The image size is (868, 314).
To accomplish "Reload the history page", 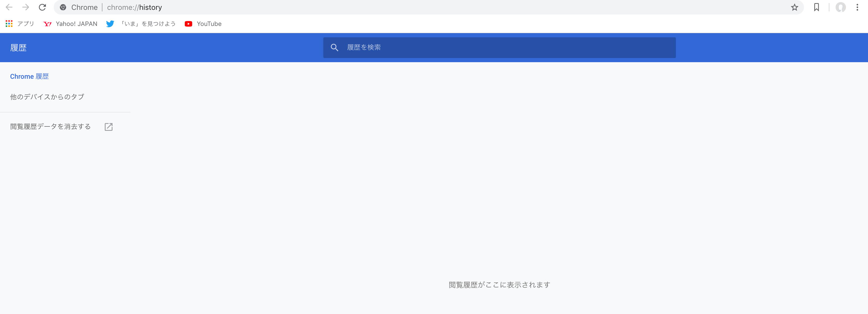I will point(42,7).
